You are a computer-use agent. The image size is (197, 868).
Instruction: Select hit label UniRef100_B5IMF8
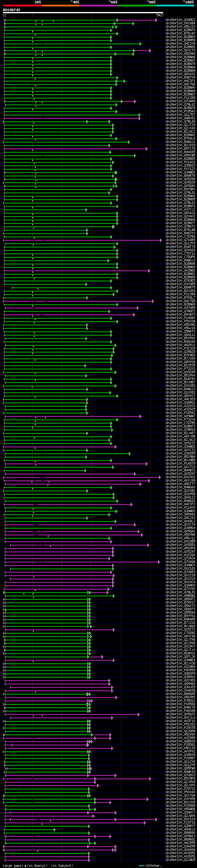[180, 779]
